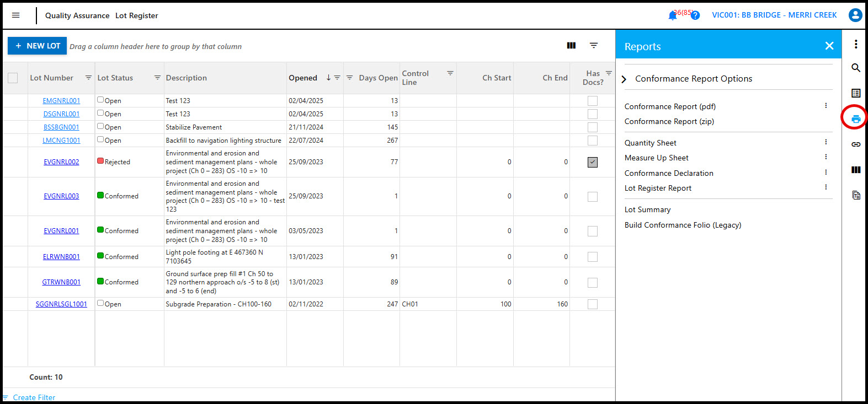The width and height of the screenshot is (868, 404).
Task: Select Lot Register Report entry
Action: coord(658,188)
